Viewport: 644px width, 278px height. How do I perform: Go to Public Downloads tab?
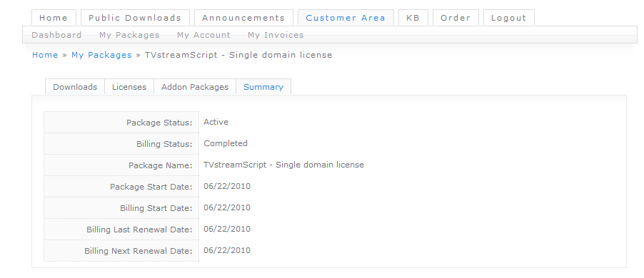point(135,18)
